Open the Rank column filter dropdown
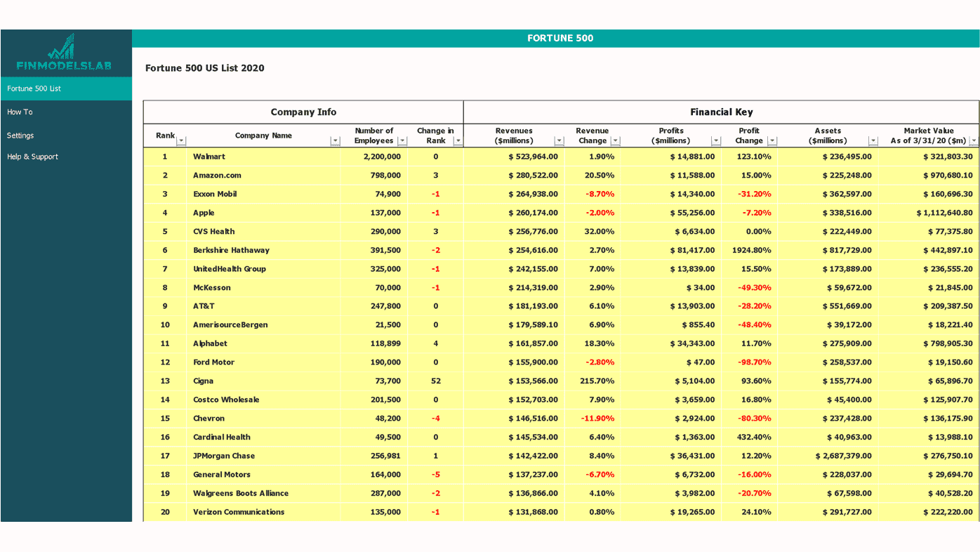This screenshot has height=552, width=980. (182, 140)
